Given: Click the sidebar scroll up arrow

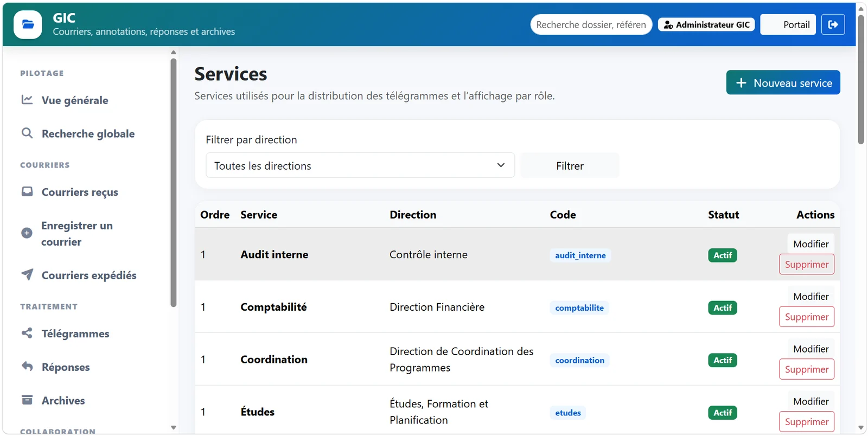Looking at the screenshot, I should point(174,53).
